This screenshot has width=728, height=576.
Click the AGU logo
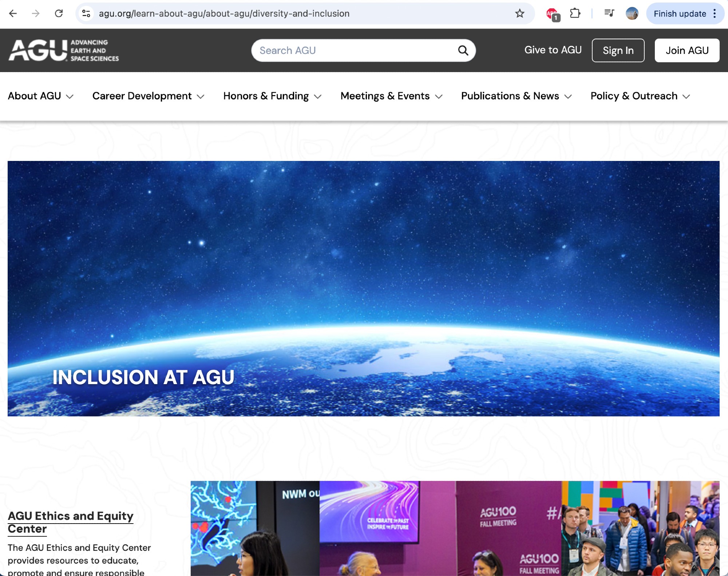pos(64,50)
